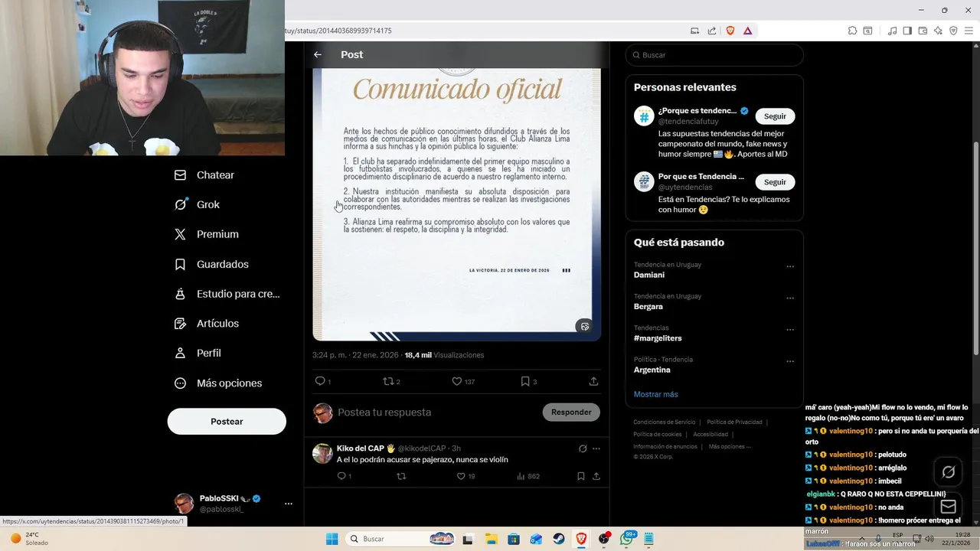Viewport: 980px width, 551px height.
Task: Open Damiani trending topic
Action: tap(648, 275)
